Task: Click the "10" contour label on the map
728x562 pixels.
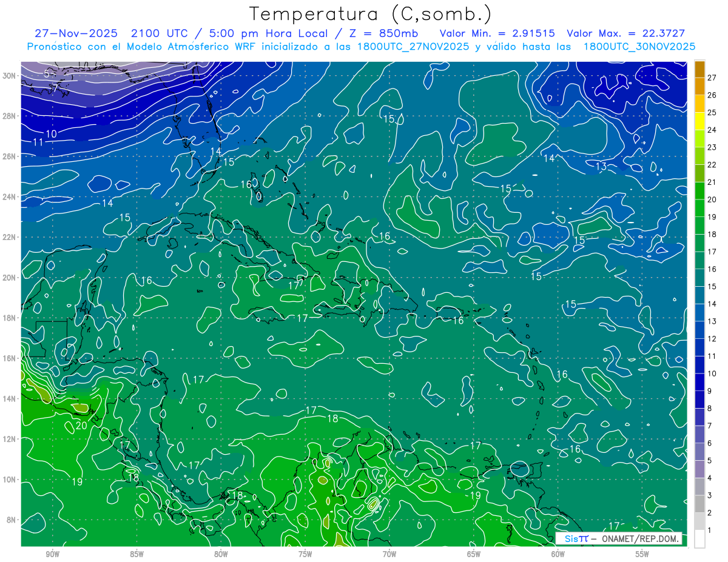Action: pyautogui.click(x=52, y=133)
